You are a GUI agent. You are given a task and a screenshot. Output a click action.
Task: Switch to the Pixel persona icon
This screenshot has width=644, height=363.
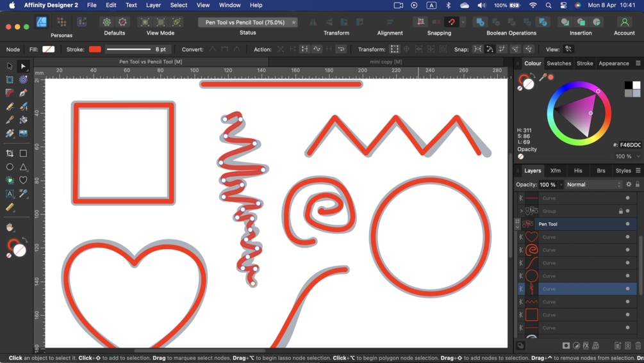[62, 22]
